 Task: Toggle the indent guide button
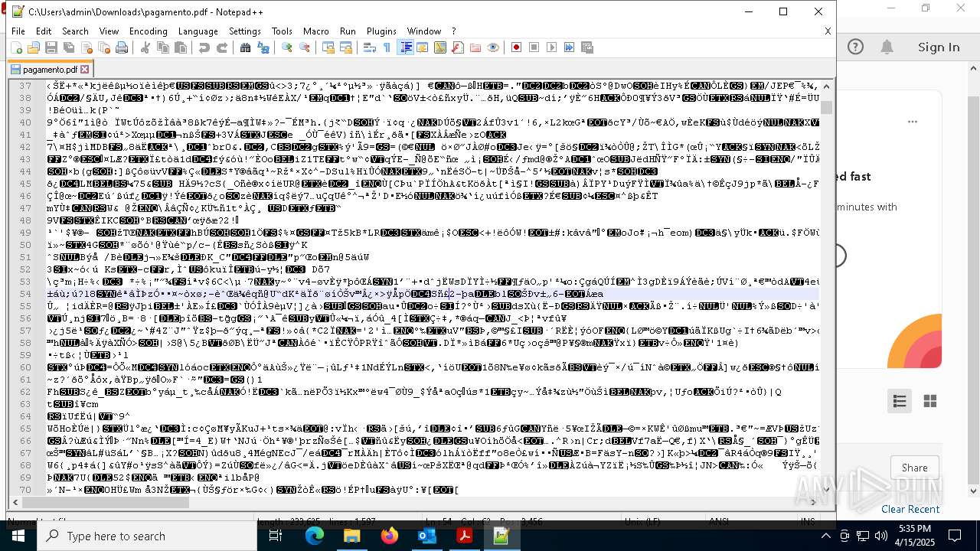coord(406,47)
